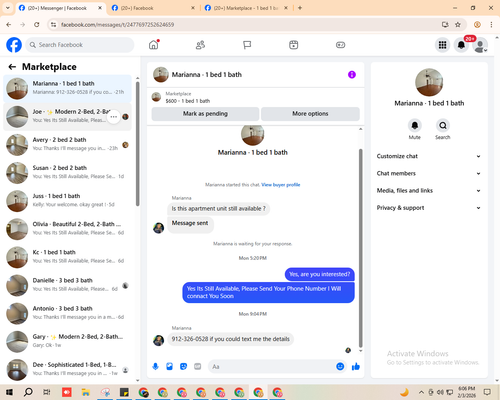Viewport: 500px width, 400px height.
Task: Choose a sticker icon in composer
Action: coord(184,367)
